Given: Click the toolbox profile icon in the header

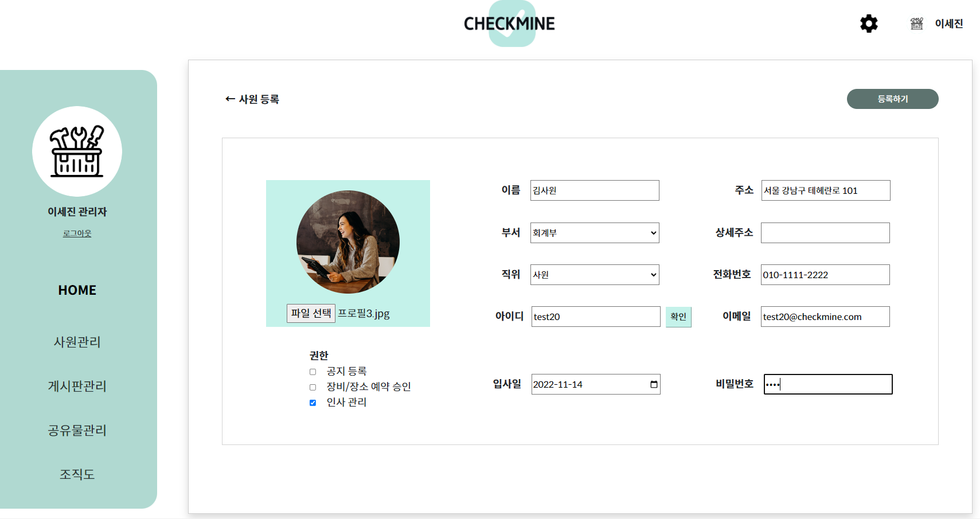Looking at the screenshot, I should pos(916,24).
